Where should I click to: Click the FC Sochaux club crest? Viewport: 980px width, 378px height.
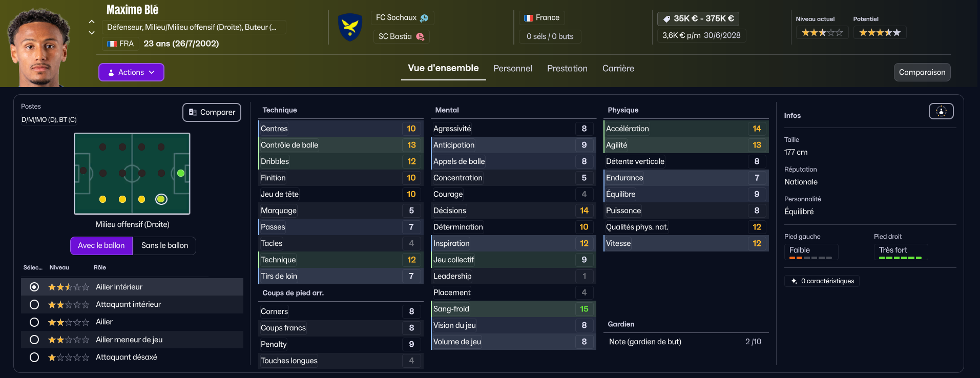(x=350, y=27)
